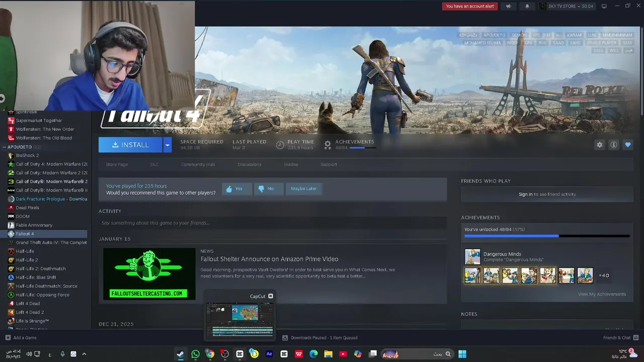Show the +40 more achievements

[604, 276]
